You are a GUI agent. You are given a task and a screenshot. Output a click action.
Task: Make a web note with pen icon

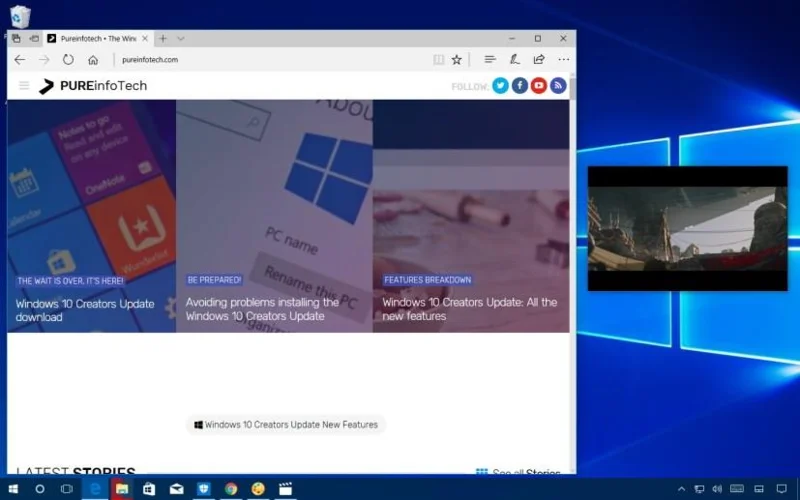(x=515, y=60)
